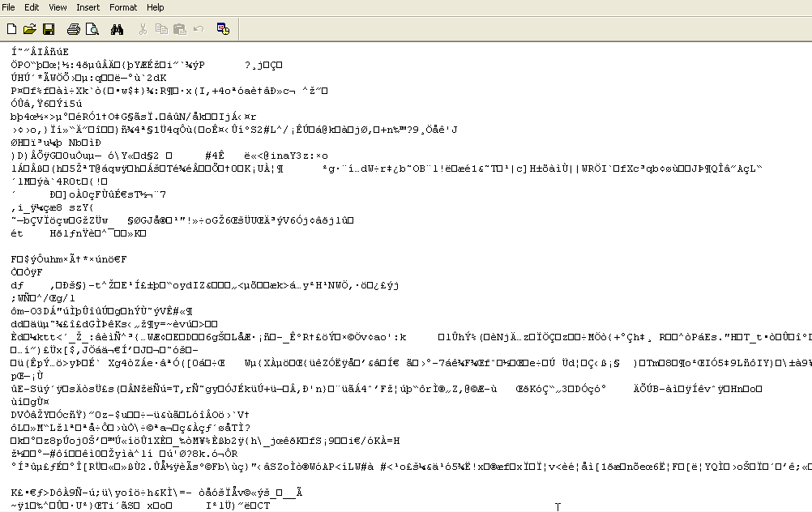Click the Undo arrow icon
Image resolution: width=812 pixels, height=512 pixels.
(199, 29)
